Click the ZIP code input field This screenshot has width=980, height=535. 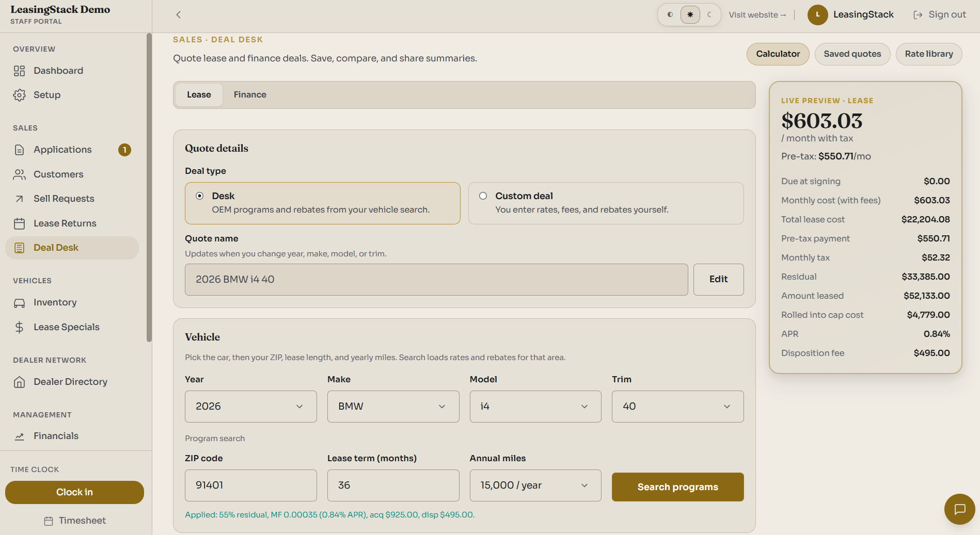tap(251, 485)
